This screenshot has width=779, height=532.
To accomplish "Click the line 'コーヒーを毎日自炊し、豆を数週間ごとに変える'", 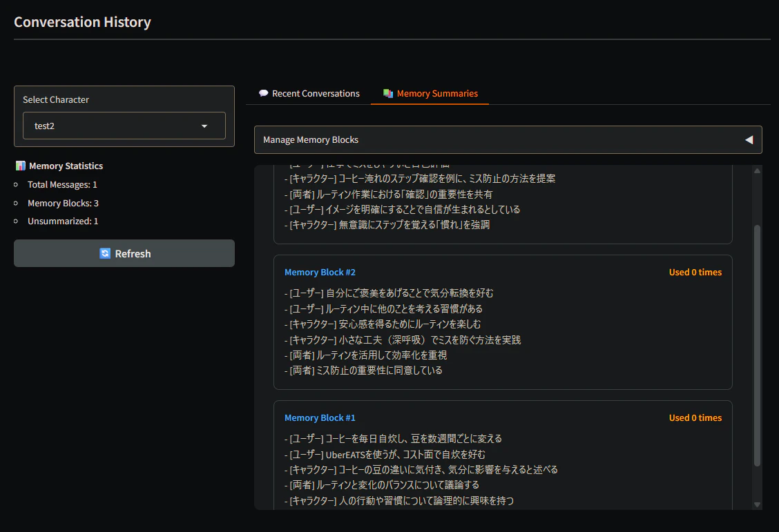I will tap(393, 439).
